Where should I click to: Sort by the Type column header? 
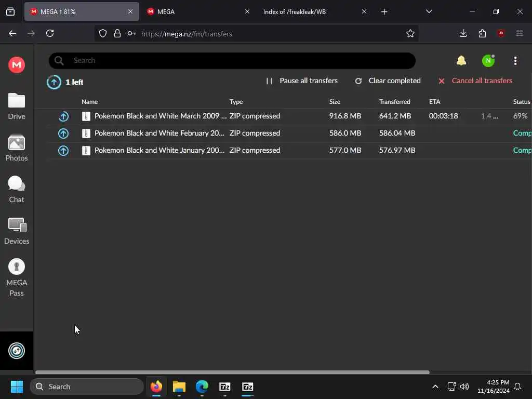click(x=236, y=101)
